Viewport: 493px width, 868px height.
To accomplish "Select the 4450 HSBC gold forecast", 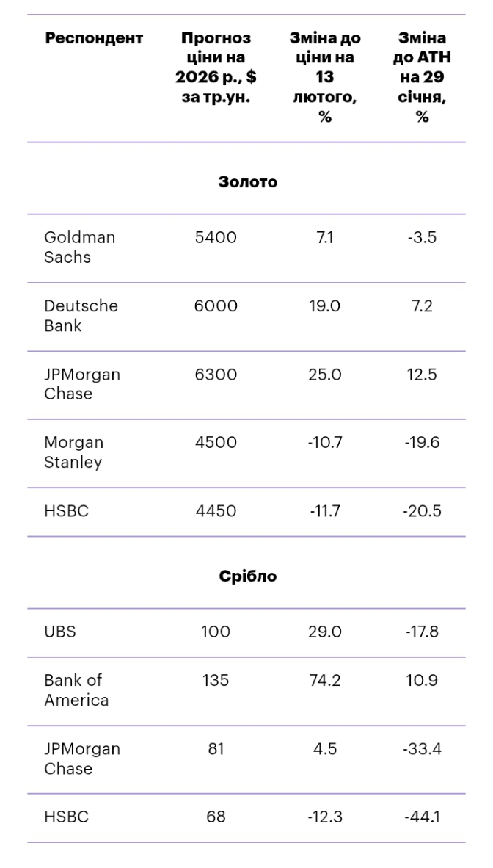I will 216,511.
